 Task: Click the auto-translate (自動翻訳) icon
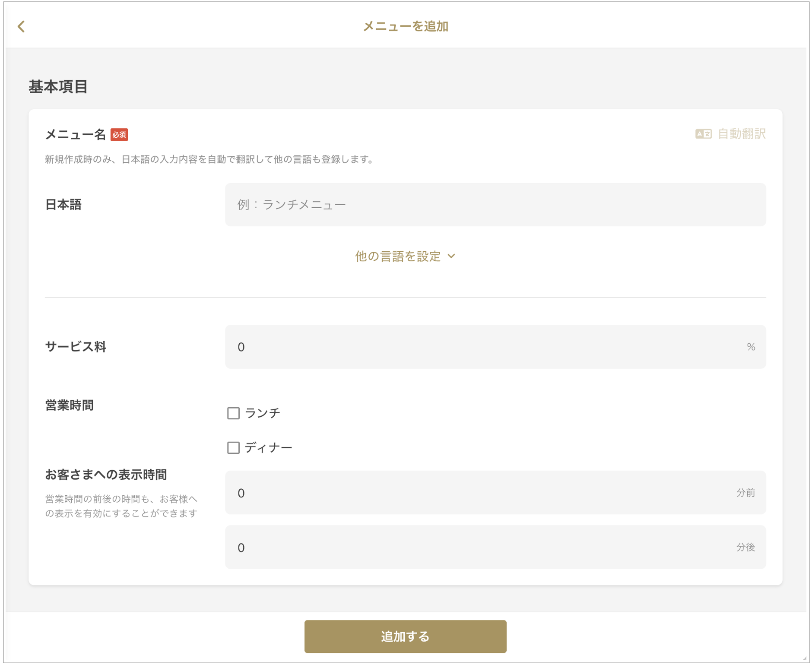coord(703,134)
